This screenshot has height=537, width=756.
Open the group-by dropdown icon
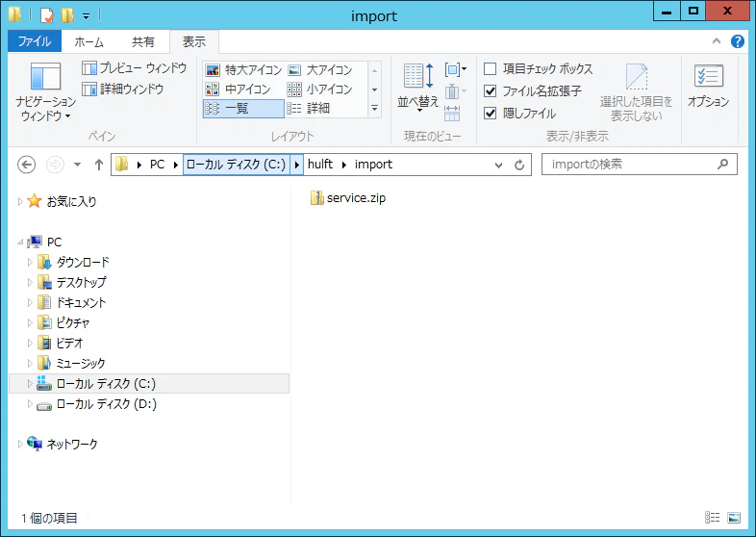(x=456, y=69)
